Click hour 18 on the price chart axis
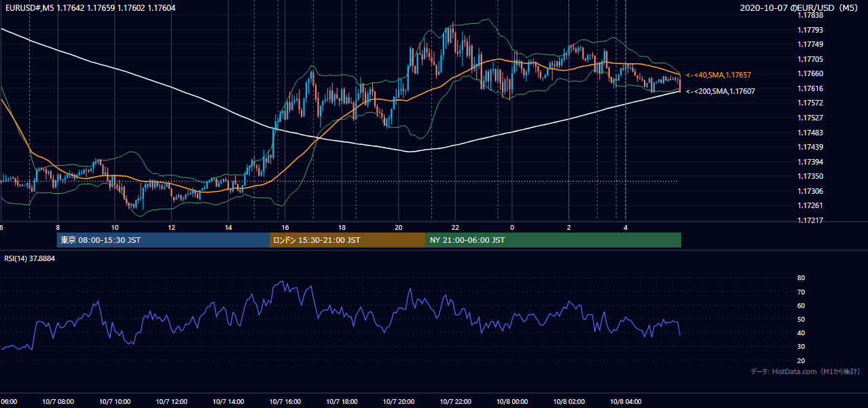The width and height of the screenshot is (868, 408). point(342,227)
